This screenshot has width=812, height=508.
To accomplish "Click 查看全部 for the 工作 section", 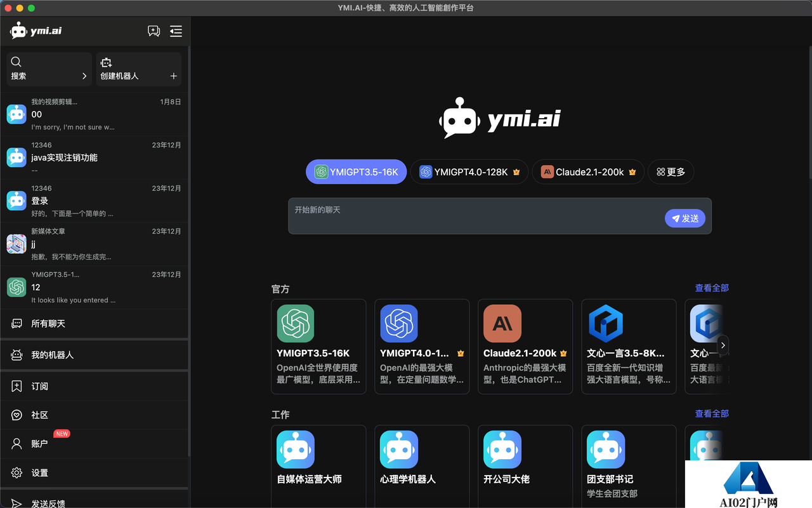I will coord(712,413).
